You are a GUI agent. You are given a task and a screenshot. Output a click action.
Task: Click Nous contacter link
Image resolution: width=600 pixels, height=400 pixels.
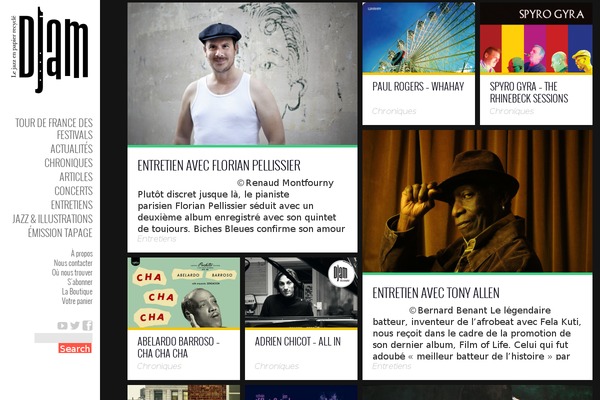point(73,263)
